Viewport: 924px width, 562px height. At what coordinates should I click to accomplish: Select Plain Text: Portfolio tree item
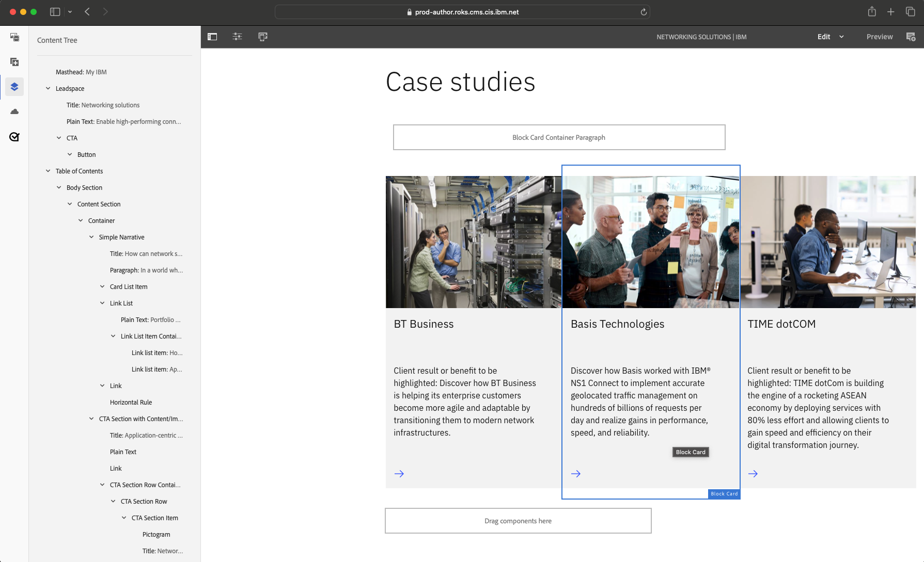(150, 319)
